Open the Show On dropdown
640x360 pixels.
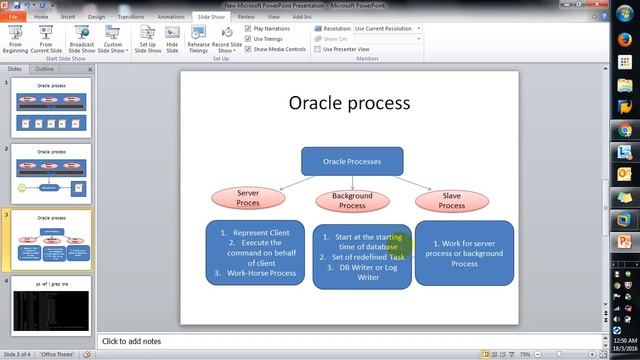click(387, 39)
